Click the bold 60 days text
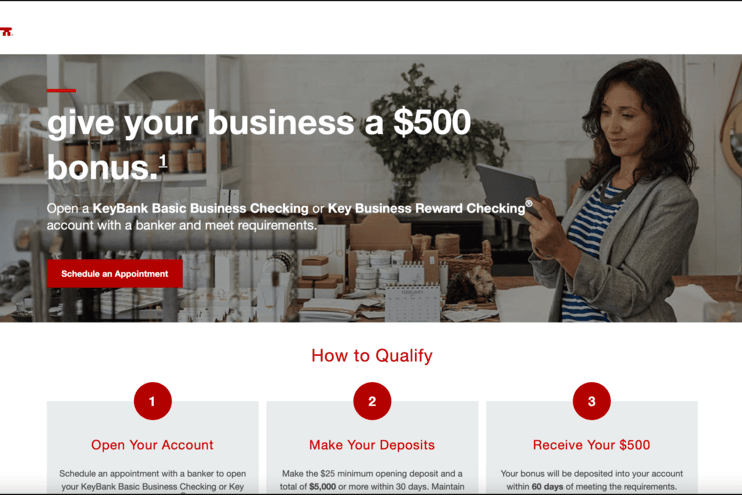742x495 pixels. click(x=548, y=486)
